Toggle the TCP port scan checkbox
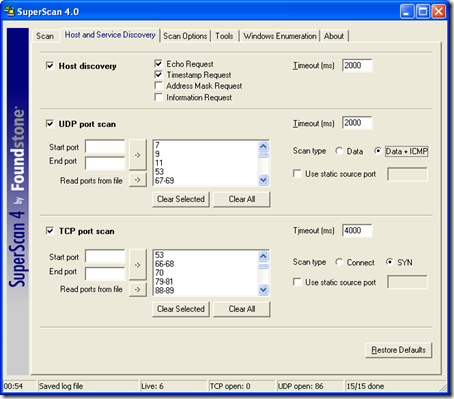The image size is (454, 399). click(50, 231)
